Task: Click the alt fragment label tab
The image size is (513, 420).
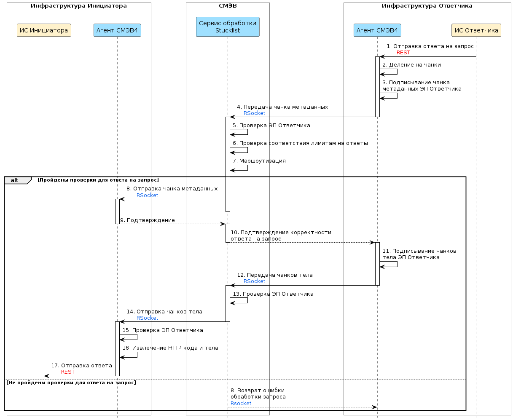Action: click(x=16, y=180)
